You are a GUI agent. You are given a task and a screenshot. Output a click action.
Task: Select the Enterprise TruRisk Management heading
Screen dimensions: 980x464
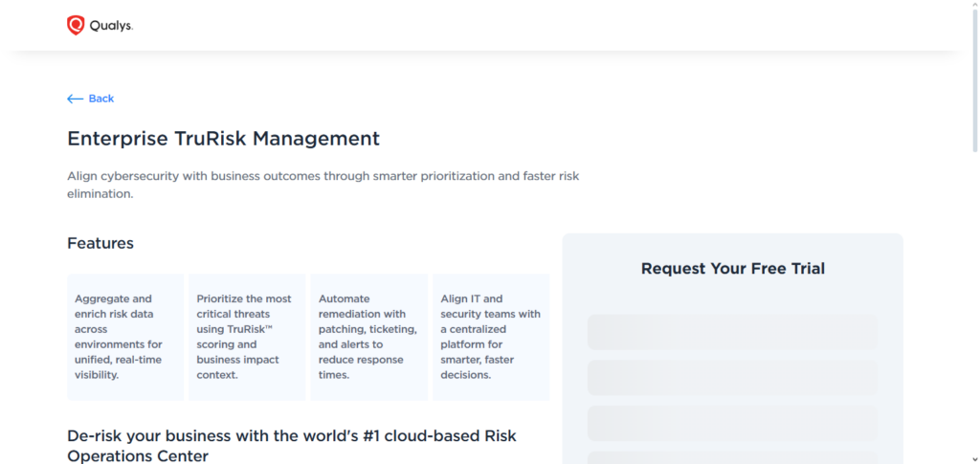[223, 138]
